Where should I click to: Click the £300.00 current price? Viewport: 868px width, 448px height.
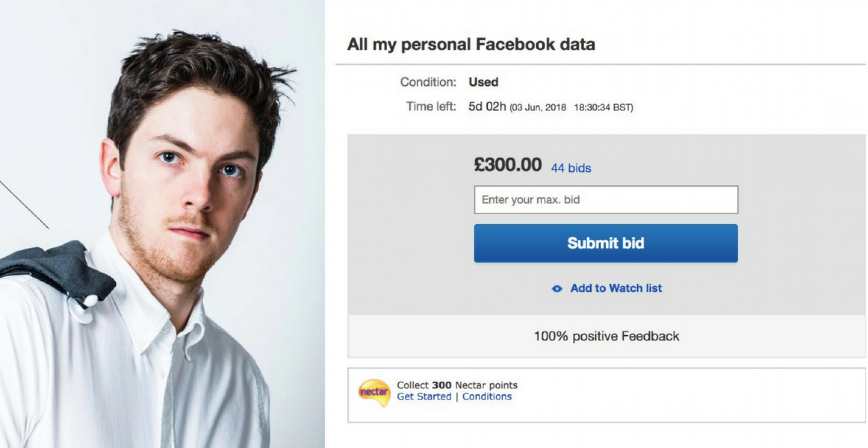click(507, 165)
